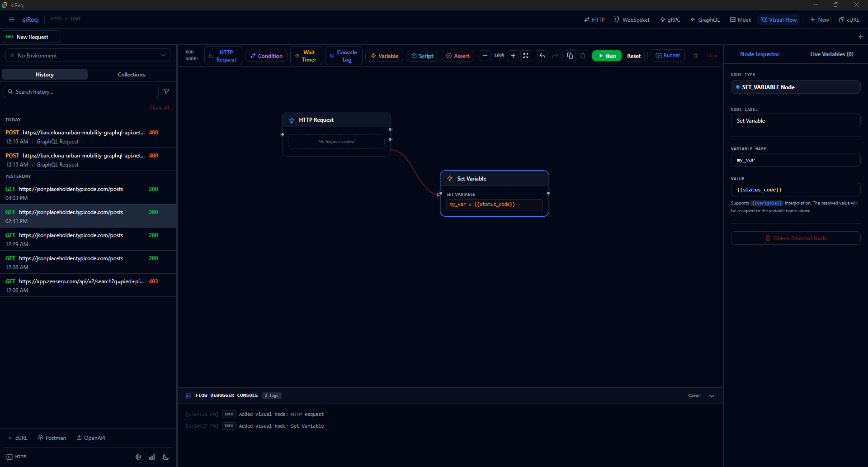Select the GET New Request tab
Screen dimensions: 868x467
(31, 37)
